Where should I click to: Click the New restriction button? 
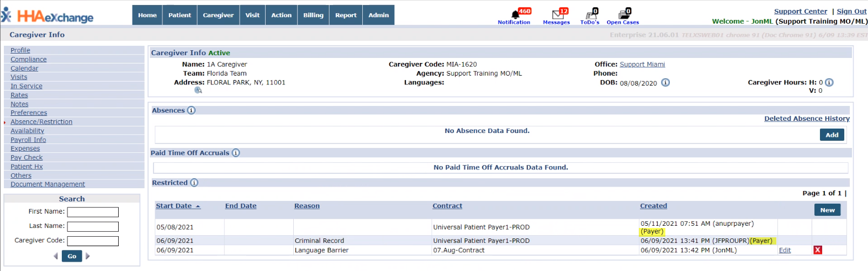pos(827,210)
